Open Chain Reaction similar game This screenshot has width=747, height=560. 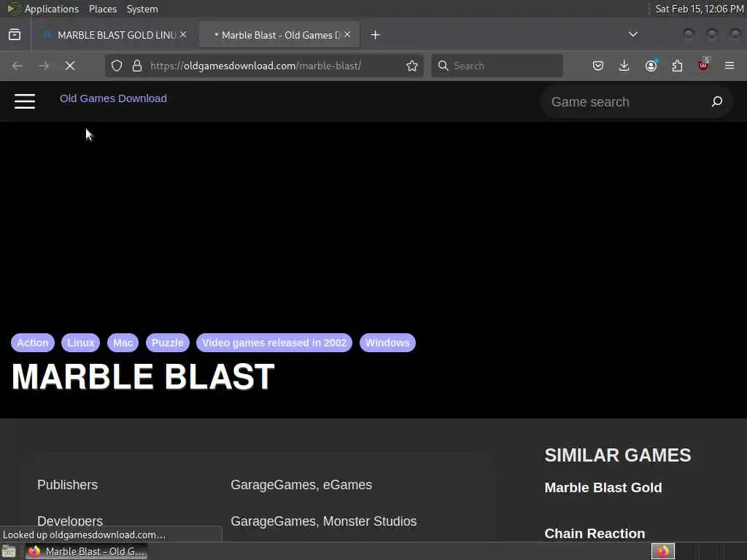coord(595,534)
